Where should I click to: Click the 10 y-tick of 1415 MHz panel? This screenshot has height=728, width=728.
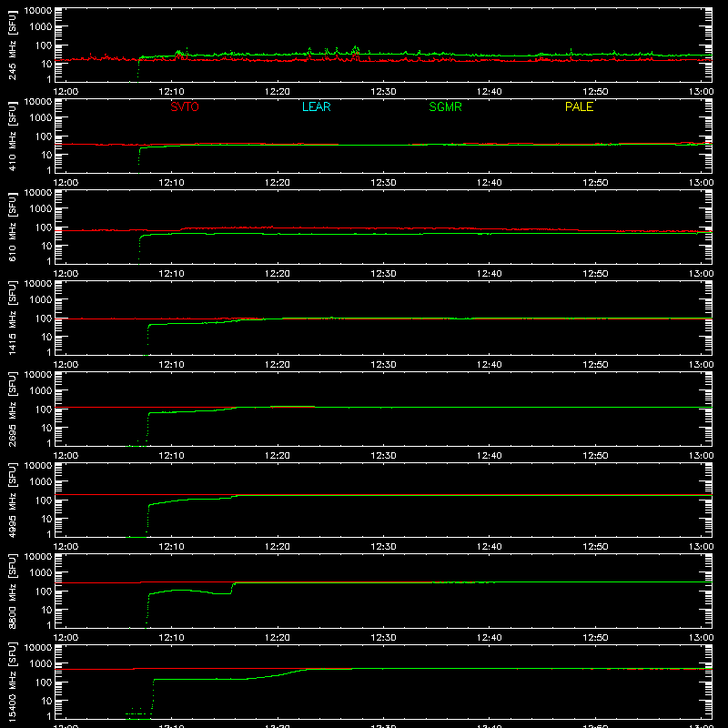(x=46, y=337)
